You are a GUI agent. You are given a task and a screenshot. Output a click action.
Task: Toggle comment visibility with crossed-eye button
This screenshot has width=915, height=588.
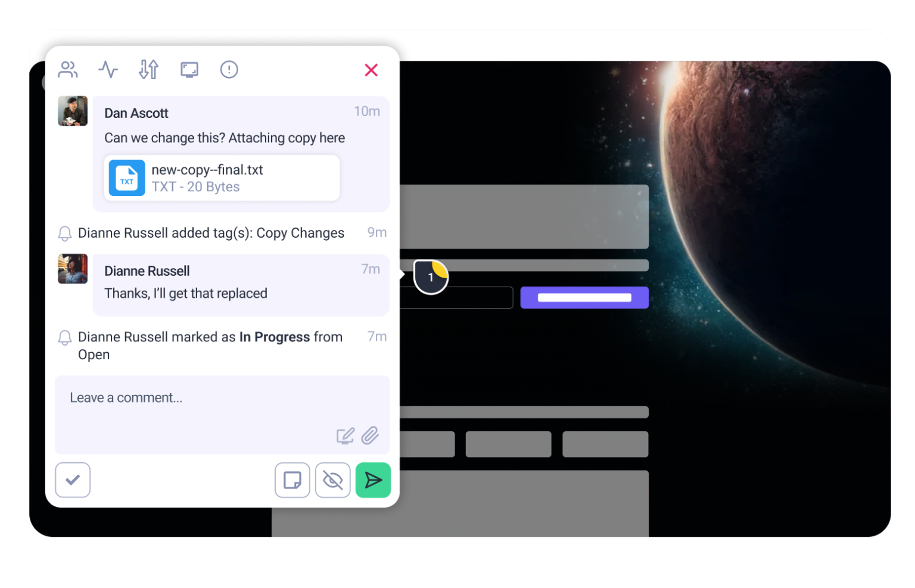coord(332,480)
